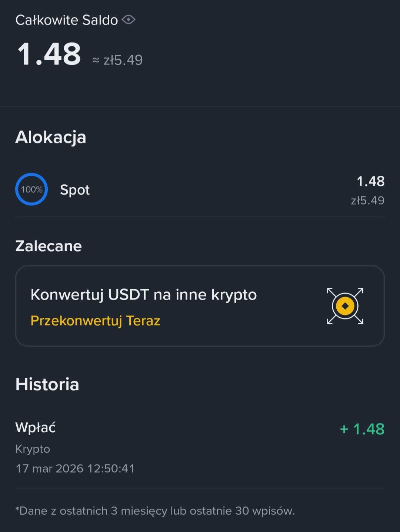This screenshot has width=400, height=532.
Task: Click the blue 100% allocation ring
Action: [31, 189]
